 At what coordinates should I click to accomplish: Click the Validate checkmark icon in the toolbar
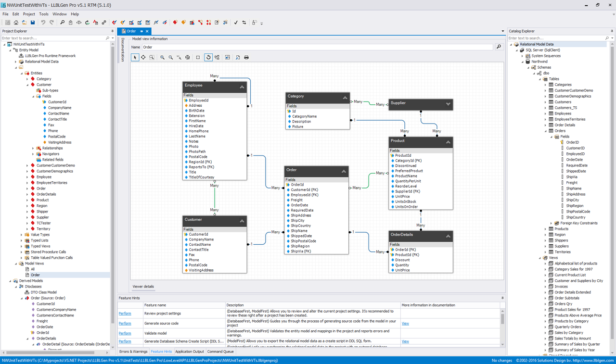236,22
